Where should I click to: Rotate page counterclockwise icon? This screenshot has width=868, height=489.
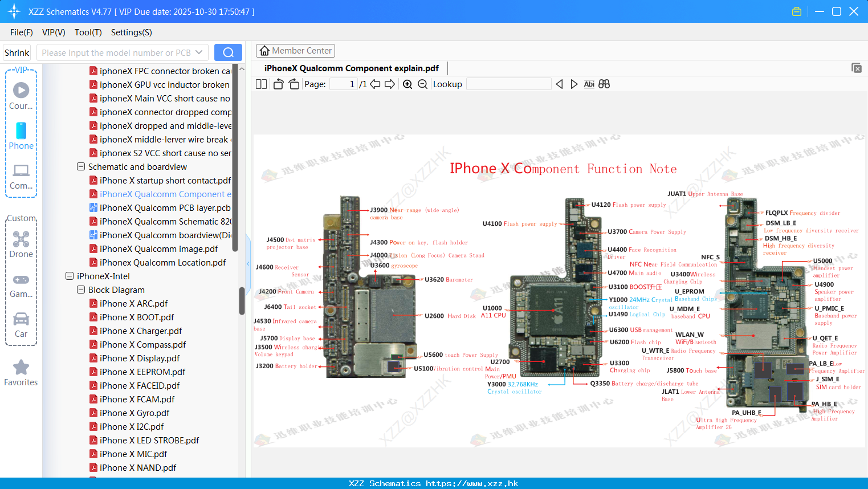point(278,84)
